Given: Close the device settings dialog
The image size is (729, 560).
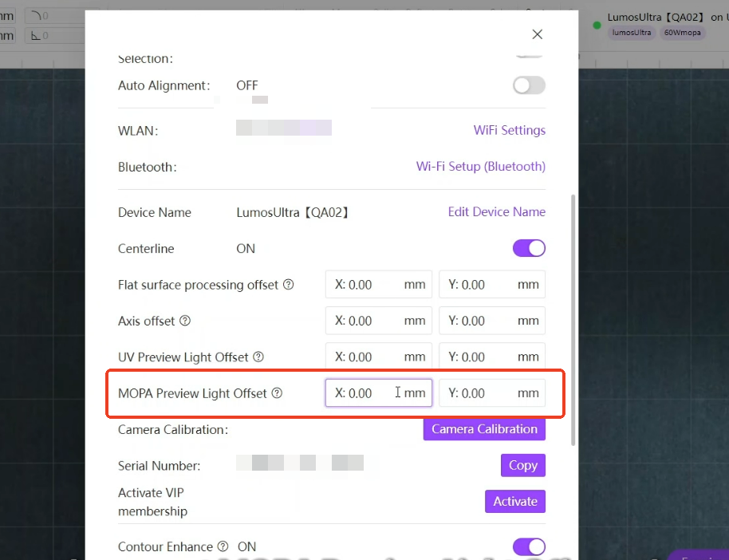Looking at the screenshot, I should (537, 34).
